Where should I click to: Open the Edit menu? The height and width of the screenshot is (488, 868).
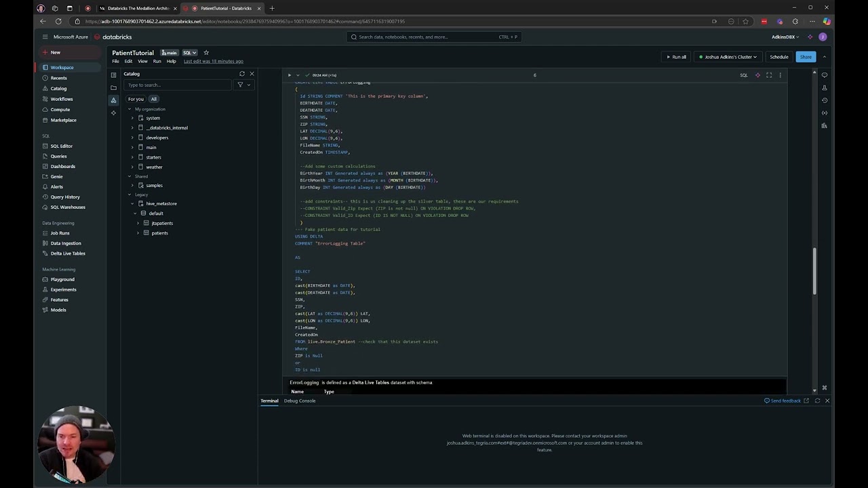pyautogui.click(x=128, y=61)
